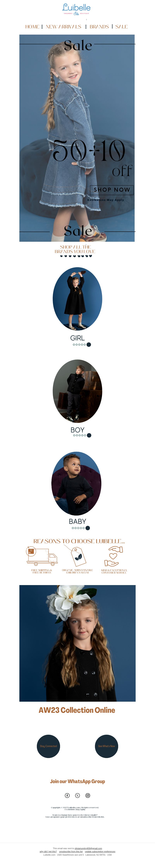155x868 pixels.
Task: Click the Stay Connected round button
Action: coord(48,746)
